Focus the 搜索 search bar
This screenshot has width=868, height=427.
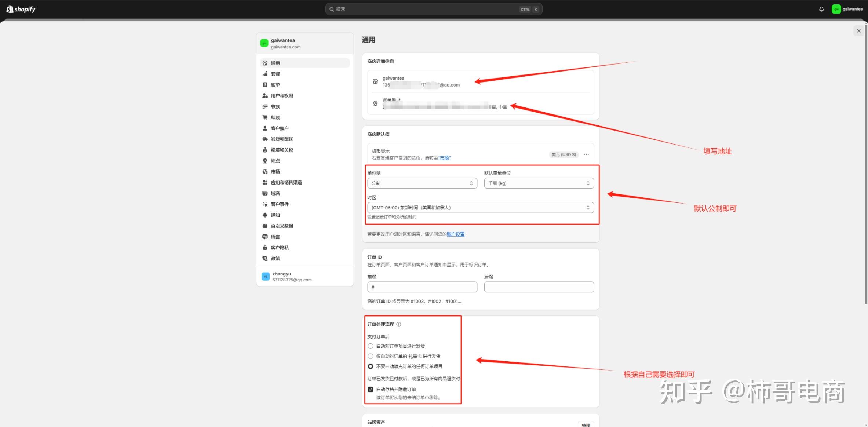click(434, 9)
